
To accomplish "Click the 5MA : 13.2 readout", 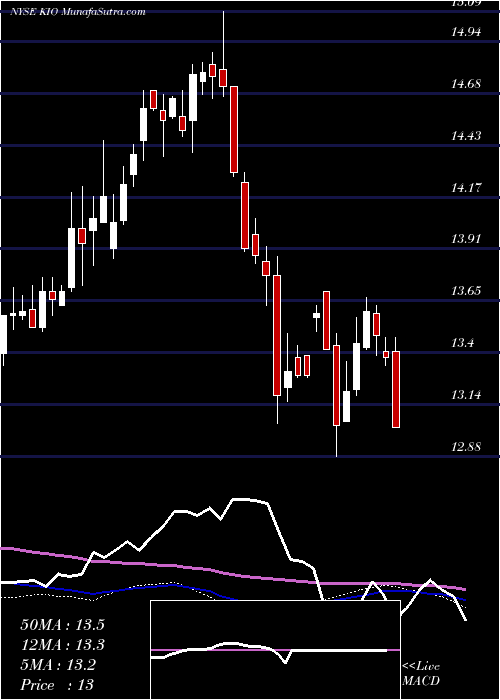I will 58,665.
